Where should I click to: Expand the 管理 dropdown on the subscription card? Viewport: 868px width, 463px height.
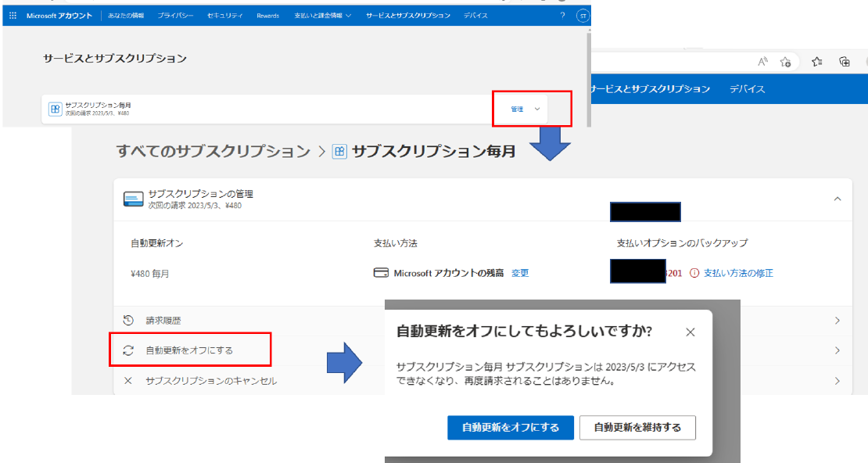[x=525, y=109]
